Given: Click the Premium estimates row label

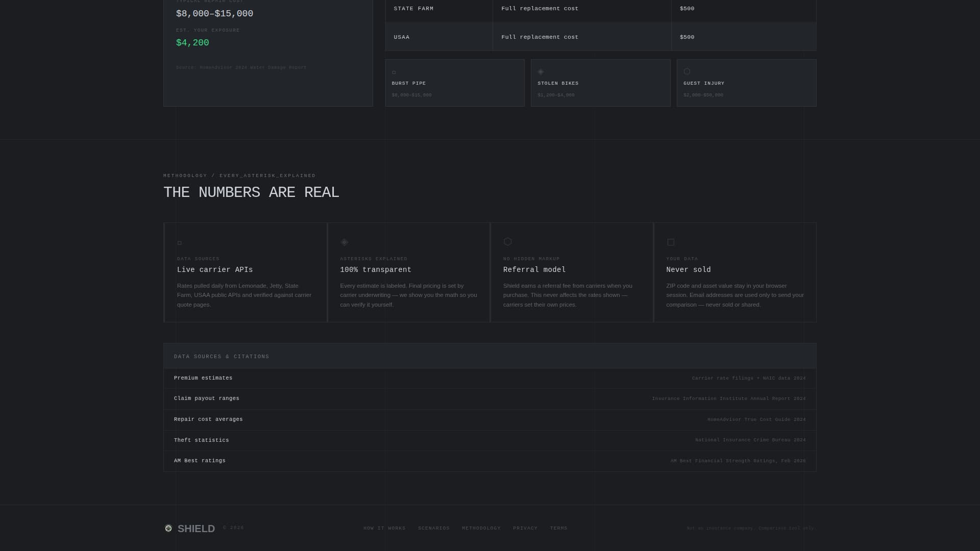Looking at the screenshot, I should pos(203,378).
